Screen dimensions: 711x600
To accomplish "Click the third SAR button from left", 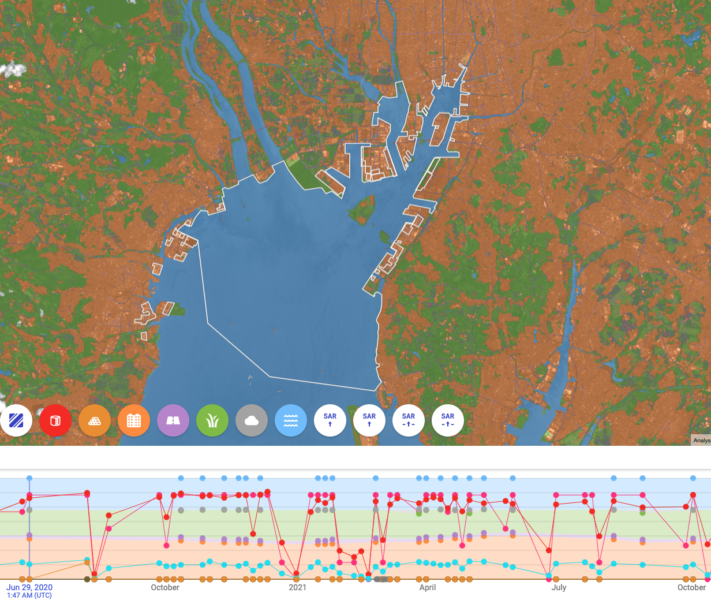I will 408,421.
